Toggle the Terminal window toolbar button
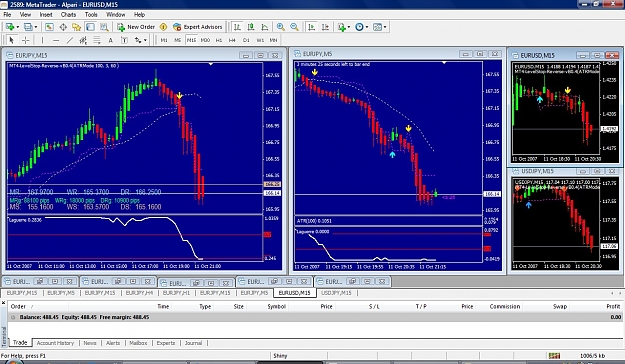 [x=90, y=27]
